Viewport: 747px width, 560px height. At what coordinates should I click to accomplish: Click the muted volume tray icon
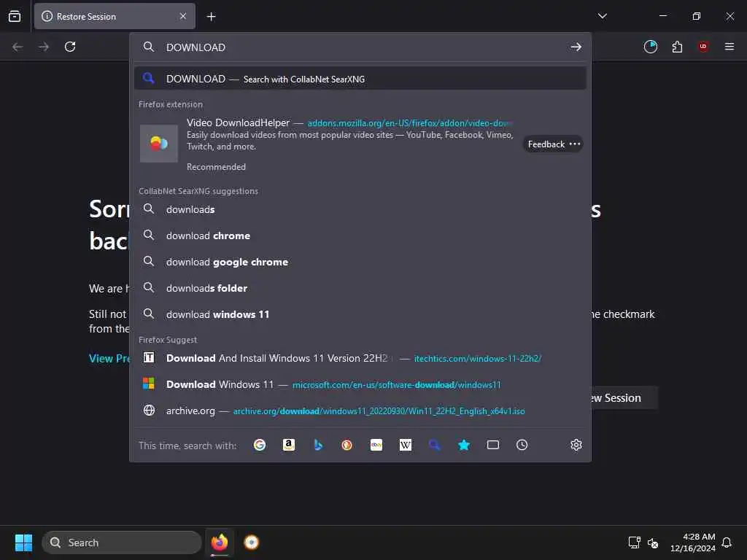pos(653,542)
